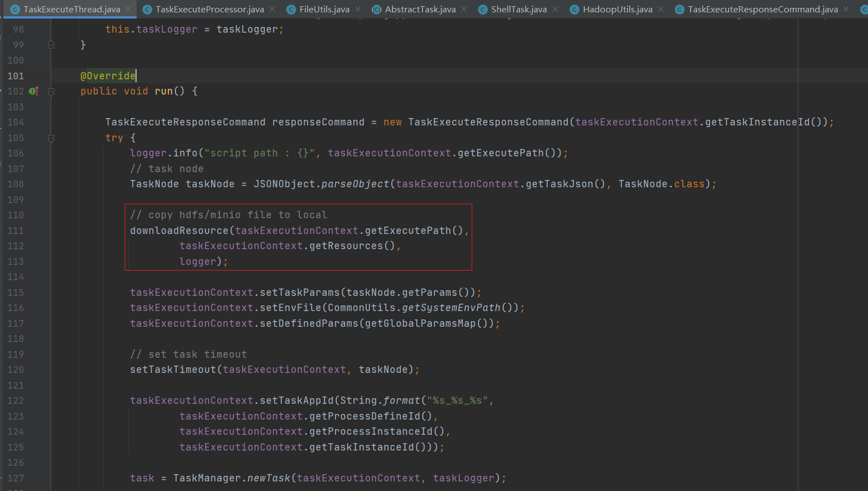Switch to the TaskExecuteProcessor.java tab

coord(210,10)
